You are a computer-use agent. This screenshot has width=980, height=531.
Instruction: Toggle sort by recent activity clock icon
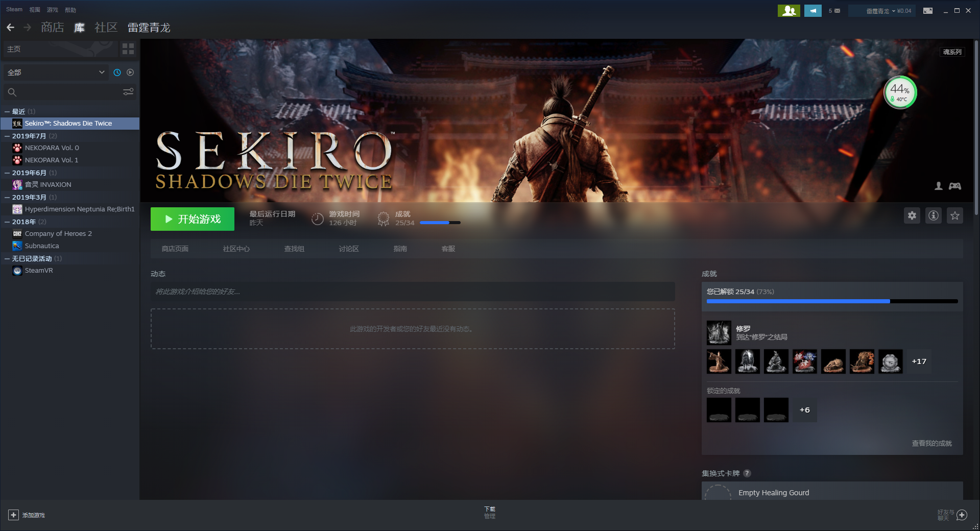(x=117, y=73)
